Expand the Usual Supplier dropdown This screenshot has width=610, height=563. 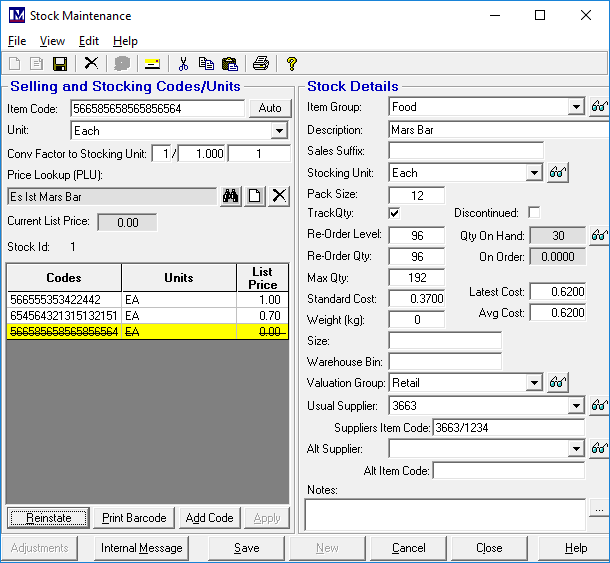pos(575,406)
